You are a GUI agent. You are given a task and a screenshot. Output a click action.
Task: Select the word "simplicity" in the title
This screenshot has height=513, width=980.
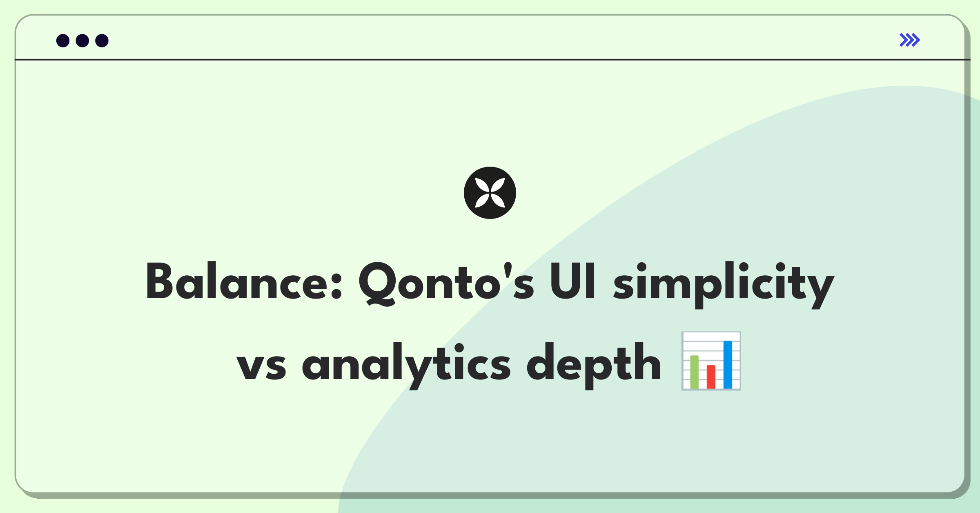724,284
